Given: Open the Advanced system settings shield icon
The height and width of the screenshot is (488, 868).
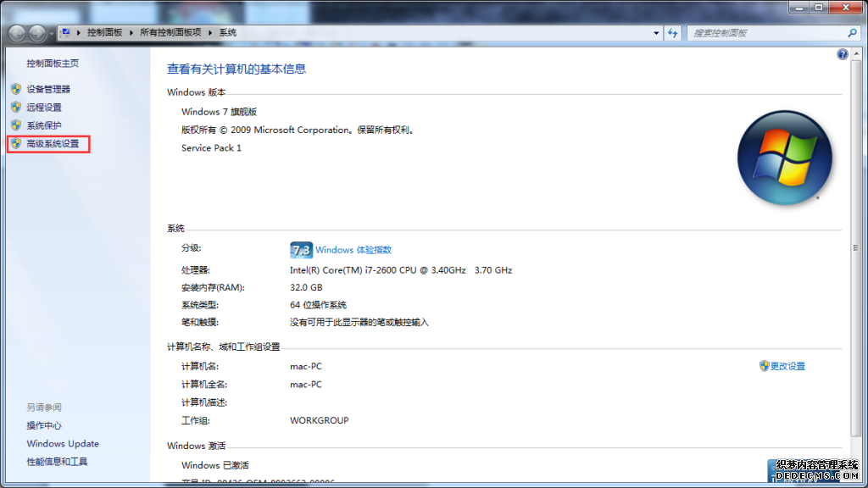Looking at the screenshot, I should coord(16,144).
